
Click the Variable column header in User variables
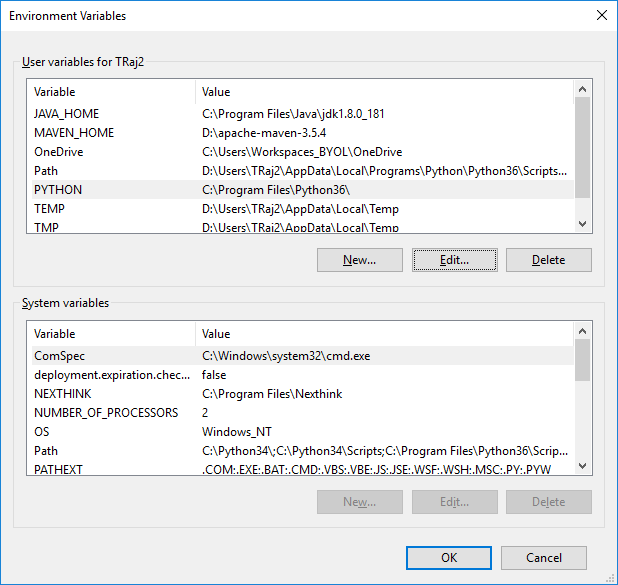[114, 91]
